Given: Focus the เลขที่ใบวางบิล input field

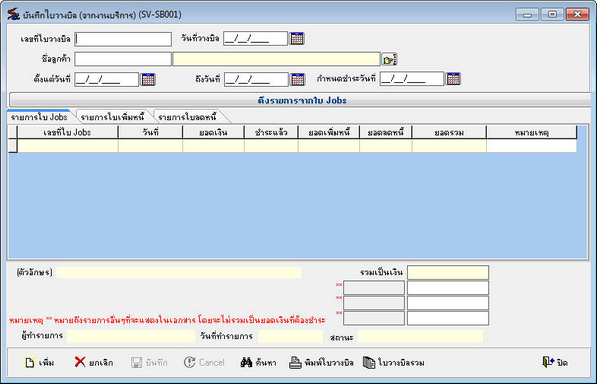Looking at the screenshot, I should tap(123, 39).
